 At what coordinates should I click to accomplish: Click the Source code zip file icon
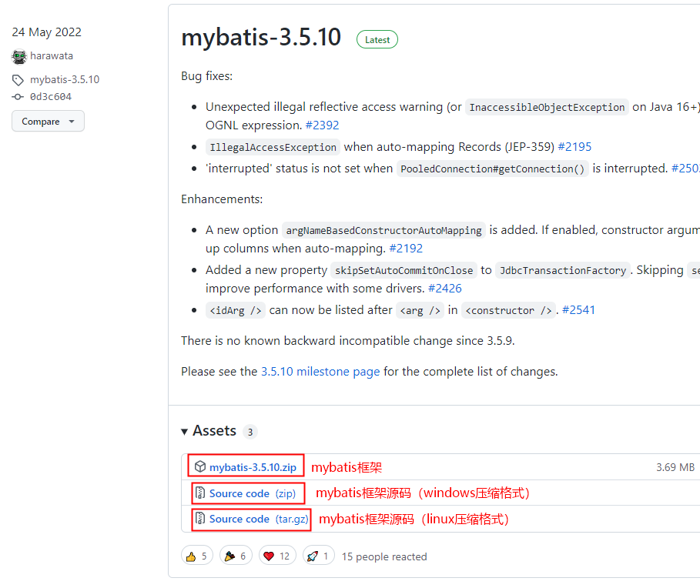coord(200,493)
